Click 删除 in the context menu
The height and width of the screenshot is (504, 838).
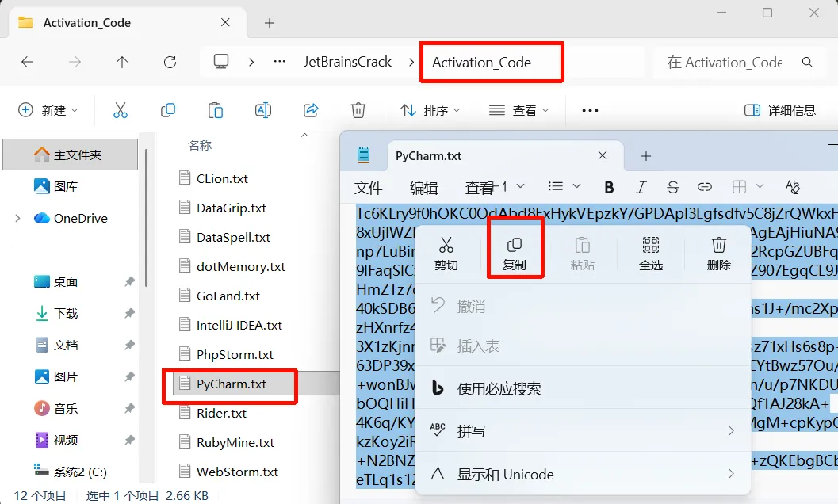tap(719, 254)
